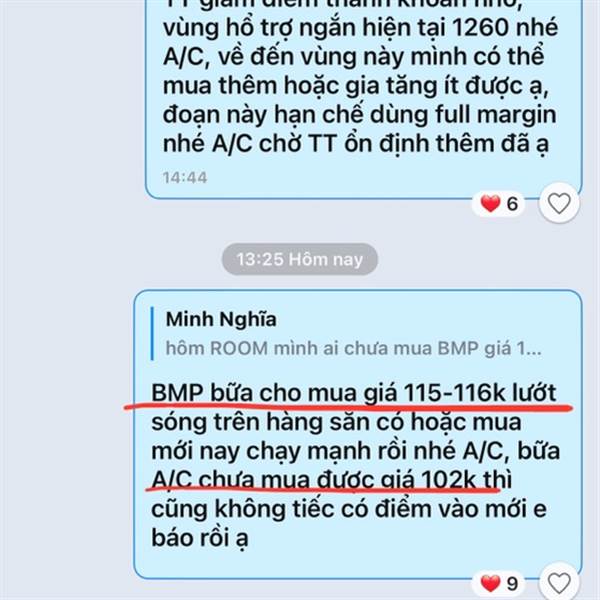This screenshot has width=600, height=600.
Task: Click the "sóng trên hàng sẵn có" line
Action: (x=336, y=422)
